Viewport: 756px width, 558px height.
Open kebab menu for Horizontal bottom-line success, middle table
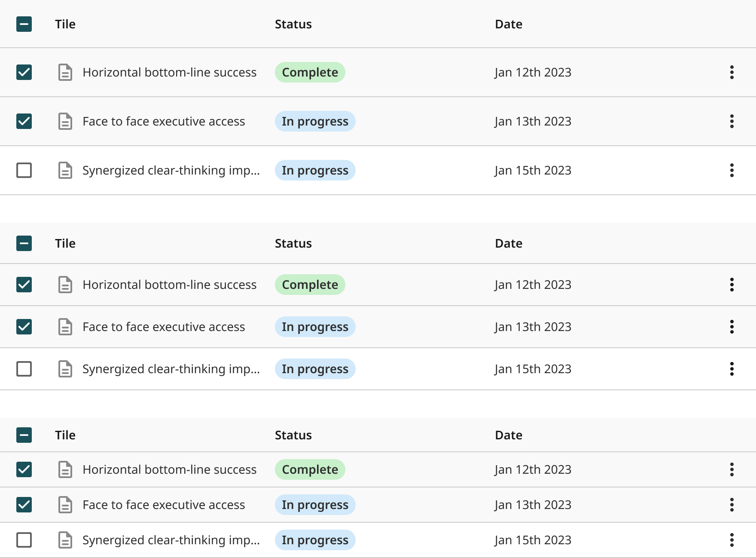[732, 285]
